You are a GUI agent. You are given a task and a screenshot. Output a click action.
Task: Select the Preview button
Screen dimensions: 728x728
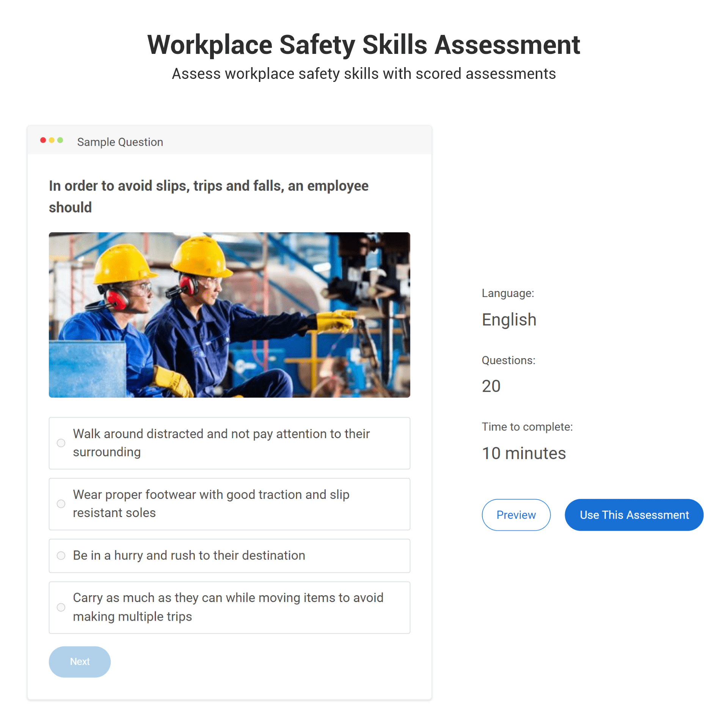click(x=516, y=515)
